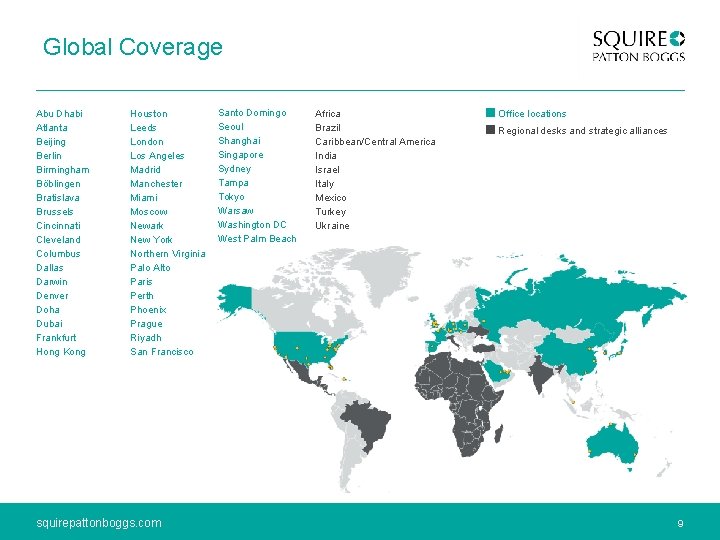The image size is (720, 540).
Task: Select 'Darwin' in the office list
Action: [52, 281]
